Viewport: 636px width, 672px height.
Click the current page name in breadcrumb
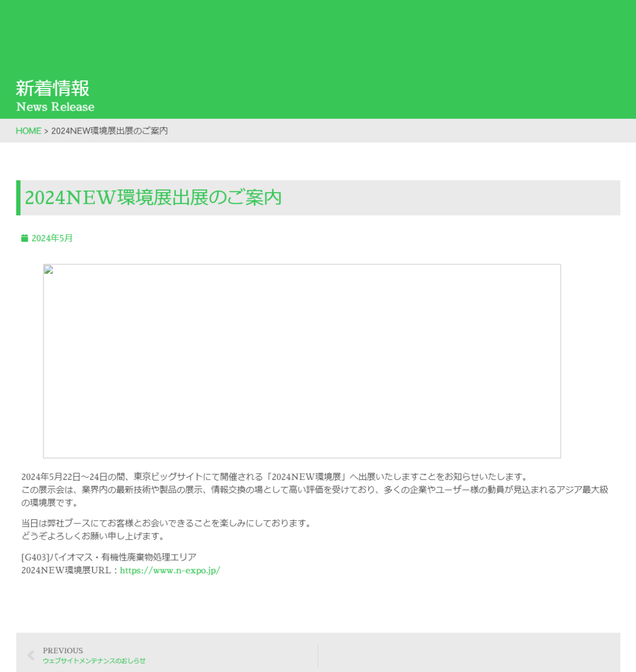(109, 131)
